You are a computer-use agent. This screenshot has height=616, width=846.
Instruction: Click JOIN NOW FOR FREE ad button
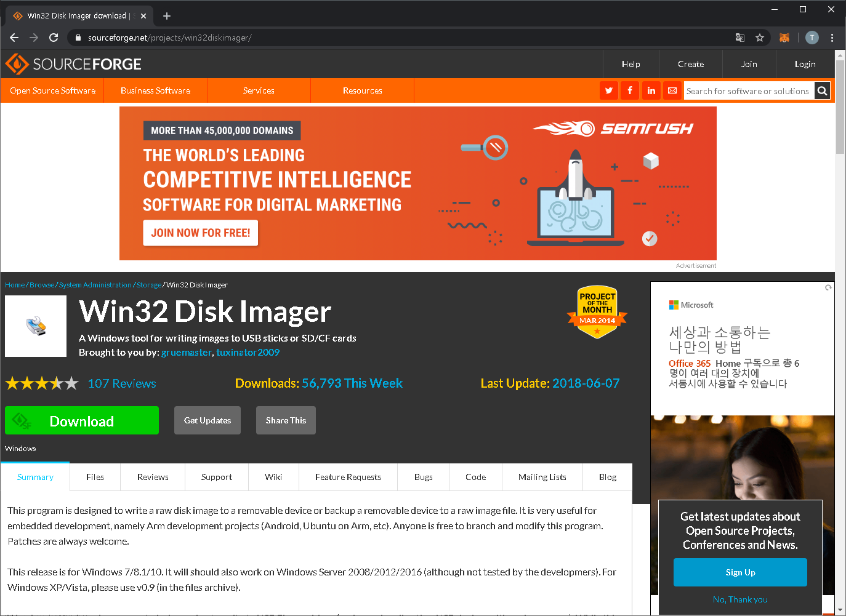(201, 233)
